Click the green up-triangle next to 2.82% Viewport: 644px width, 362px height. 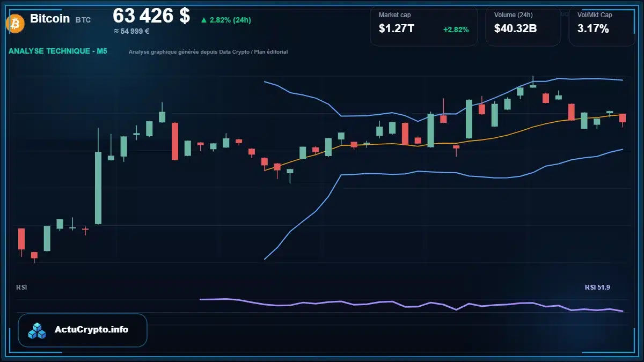pos(204,20)
